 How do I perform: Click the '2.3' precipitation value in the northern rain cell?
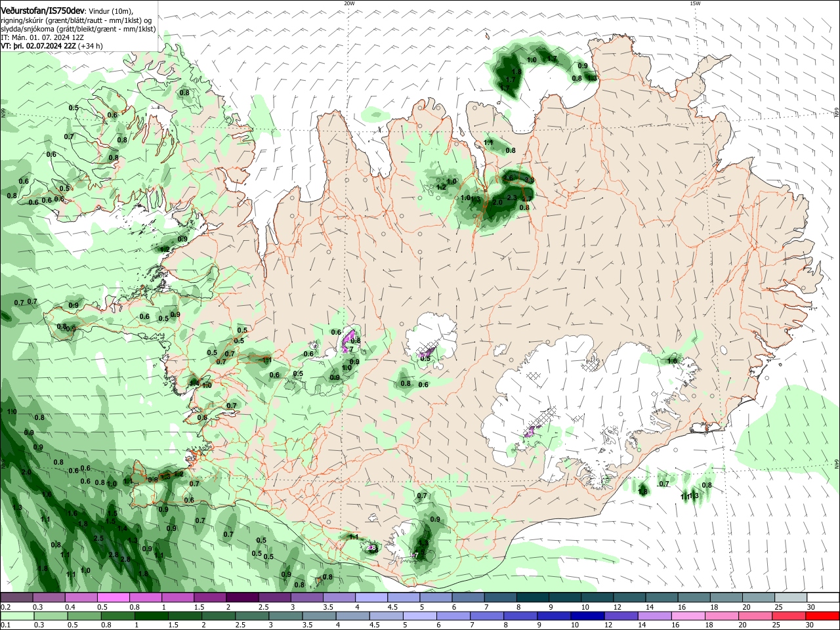pyautogui.click(x=512, y=198)
